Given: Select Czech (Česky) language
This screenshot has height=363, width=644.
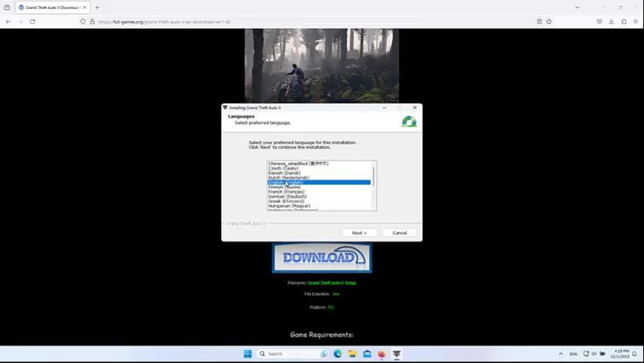Looking at the screenshot, I should tap(284, 168).
